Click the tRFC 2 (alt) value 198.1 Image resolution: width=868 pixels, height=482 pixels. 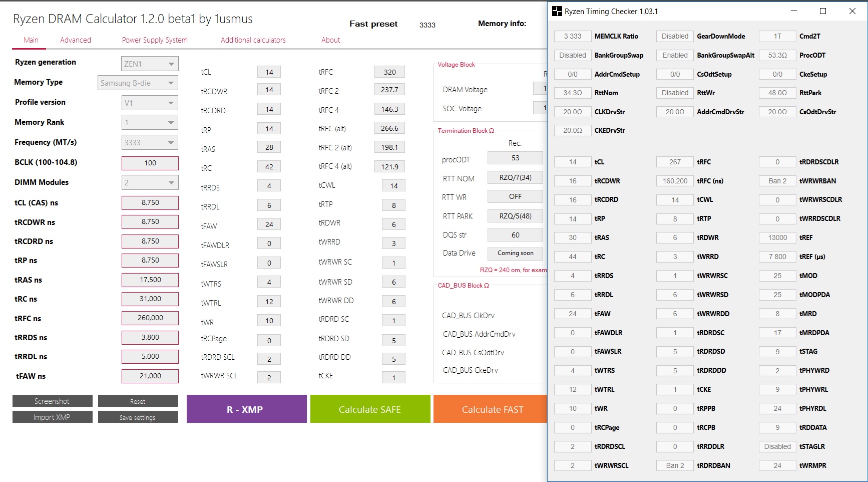click(x=389, y=147)
